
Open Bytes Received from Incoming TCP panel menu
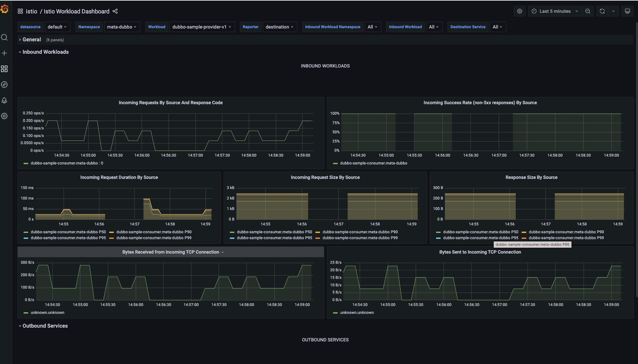(223, 252)
